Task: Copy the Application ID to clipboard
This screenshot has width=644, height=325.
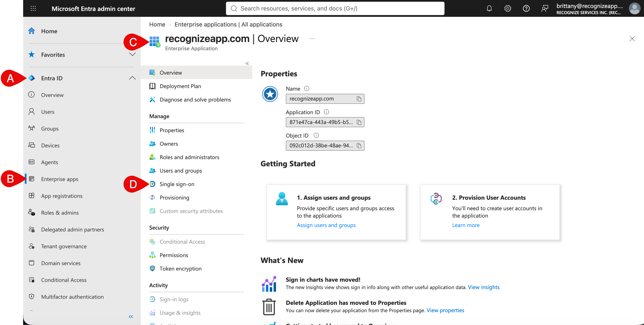Action: [359, 122]
